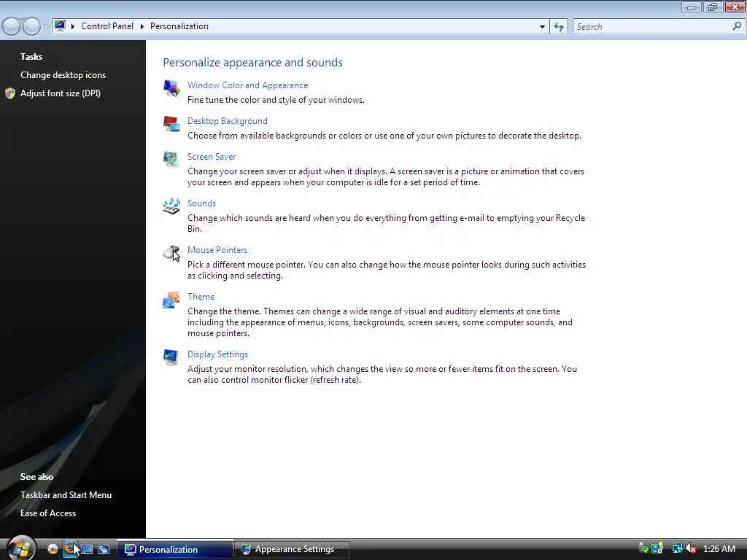Open Window Color and Appearance link
747x560 pixels.
click(x=248, y=85)
